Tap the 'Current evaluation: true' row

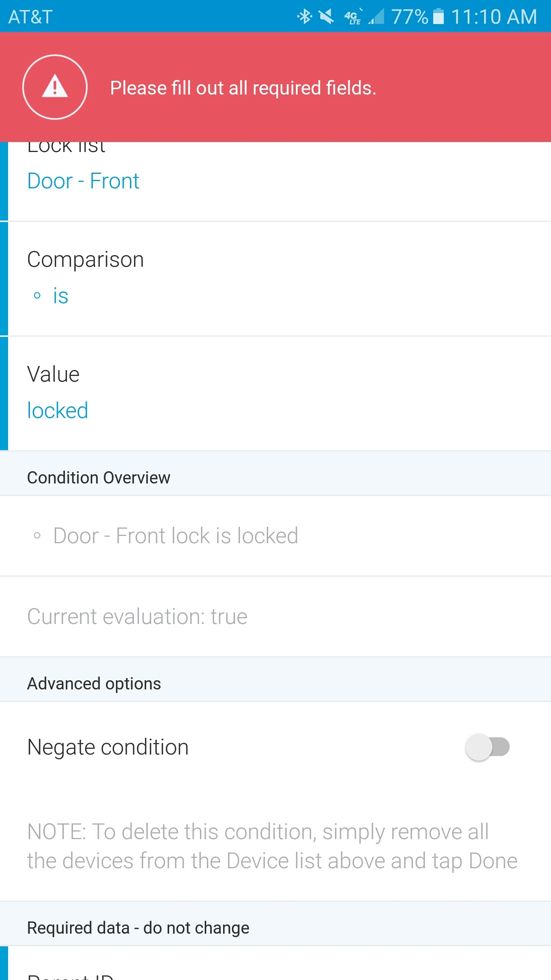pyautogui.click(x=275, y=617)
